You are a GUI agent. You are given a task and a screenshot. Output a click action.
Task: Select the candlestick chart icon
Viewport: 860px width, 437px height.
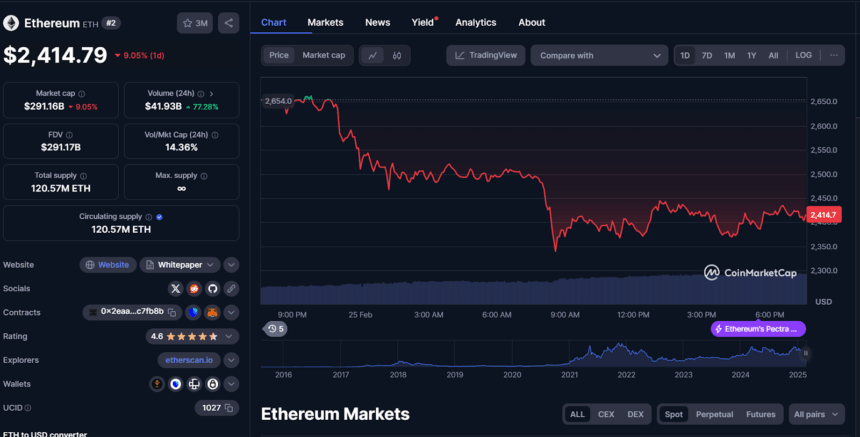pos(397,55)
